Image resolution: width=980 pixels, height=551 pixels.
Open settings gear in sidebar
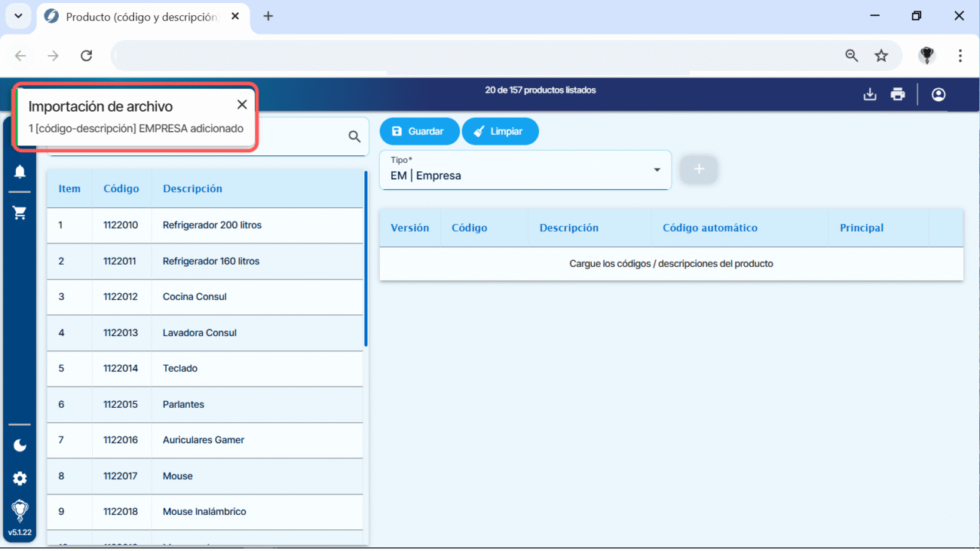(20, 479)
